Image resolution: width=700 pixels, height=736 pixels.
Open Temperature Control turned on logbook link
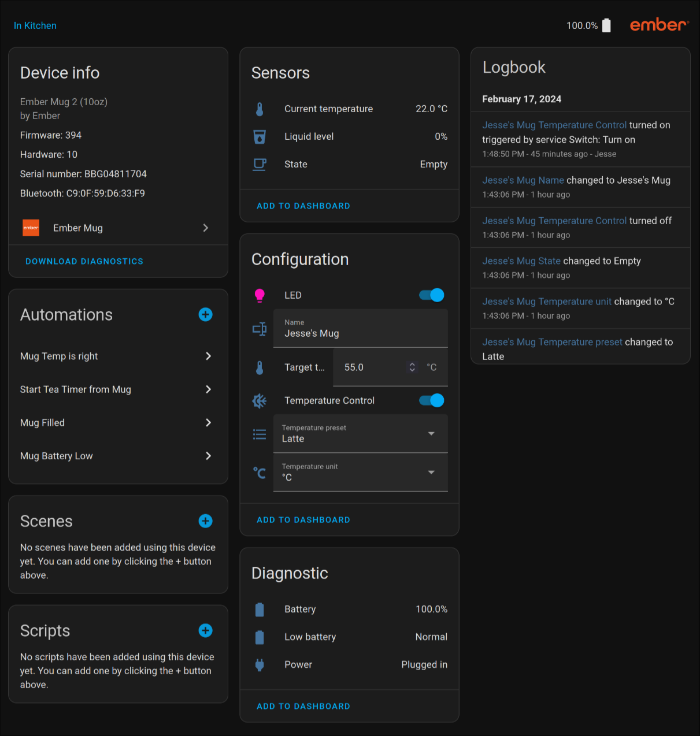point(554,125)
